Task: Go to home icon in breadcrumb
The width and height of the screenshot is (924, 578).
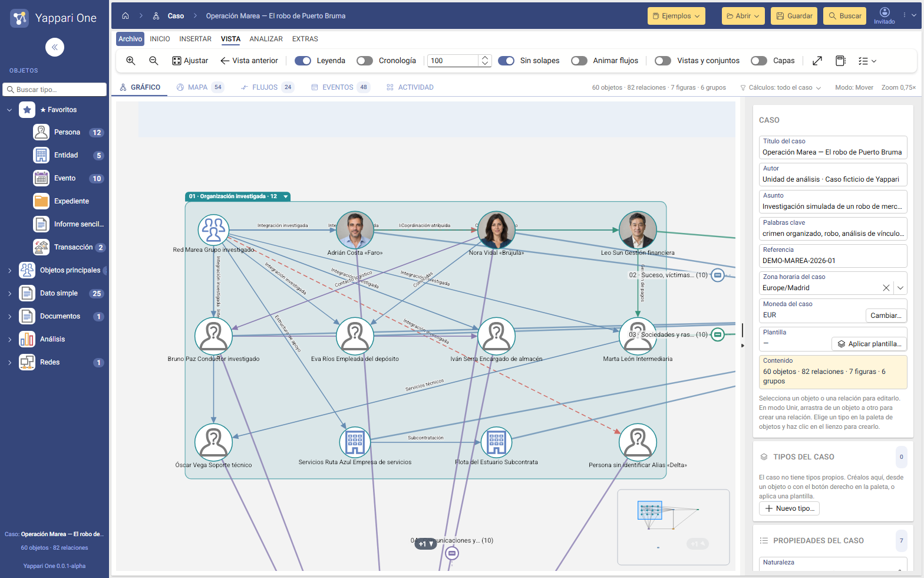Action: click(126, 16)
